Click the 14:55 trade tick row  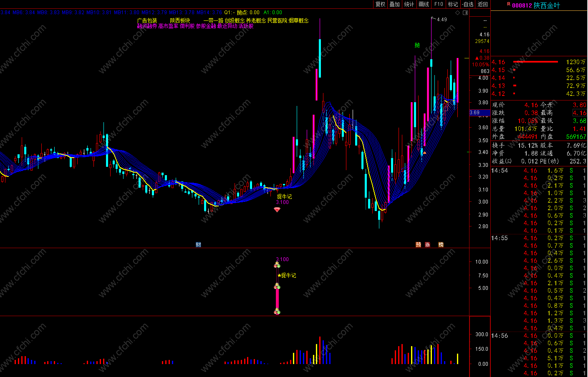click(x=539, y=238)
